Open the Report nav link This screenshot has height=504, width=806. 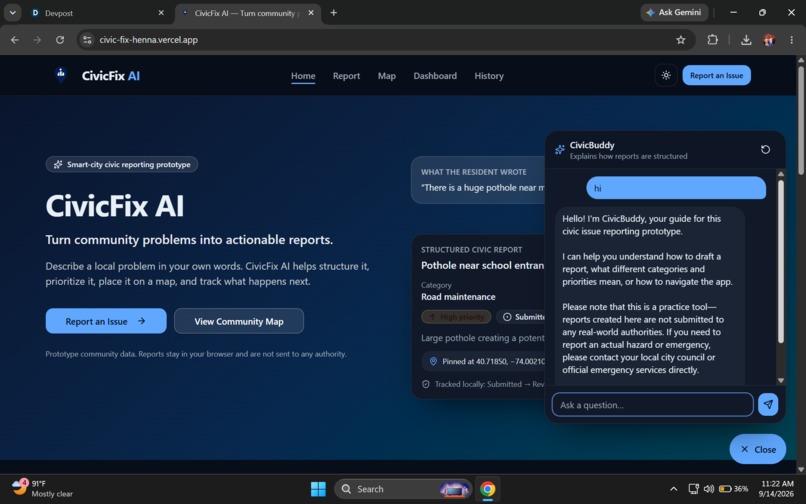tap(346, 76)
